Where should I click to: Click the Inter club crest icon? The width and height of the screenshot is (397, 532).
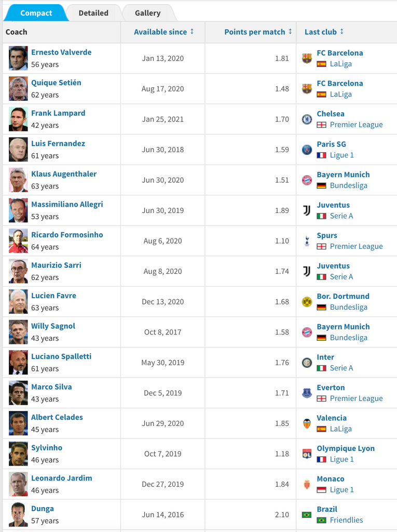[x=307, y=363]
